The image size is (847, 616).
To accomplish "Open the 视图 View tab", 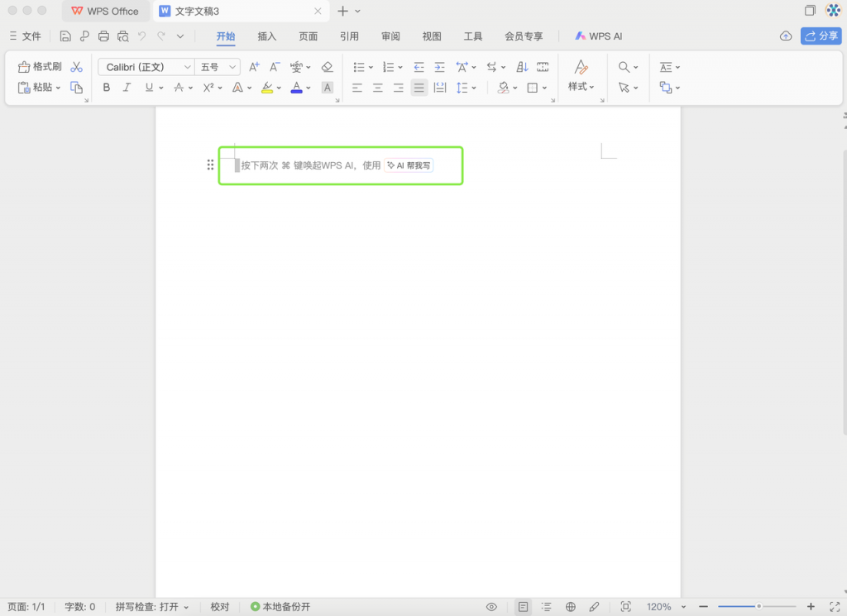I will click(x=432, y=36).
